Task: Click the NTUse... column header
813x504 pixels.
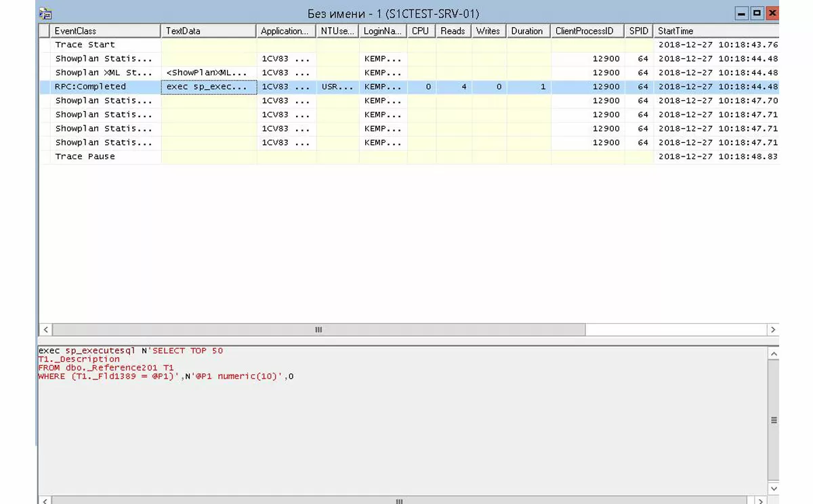Action: (337, 30)
